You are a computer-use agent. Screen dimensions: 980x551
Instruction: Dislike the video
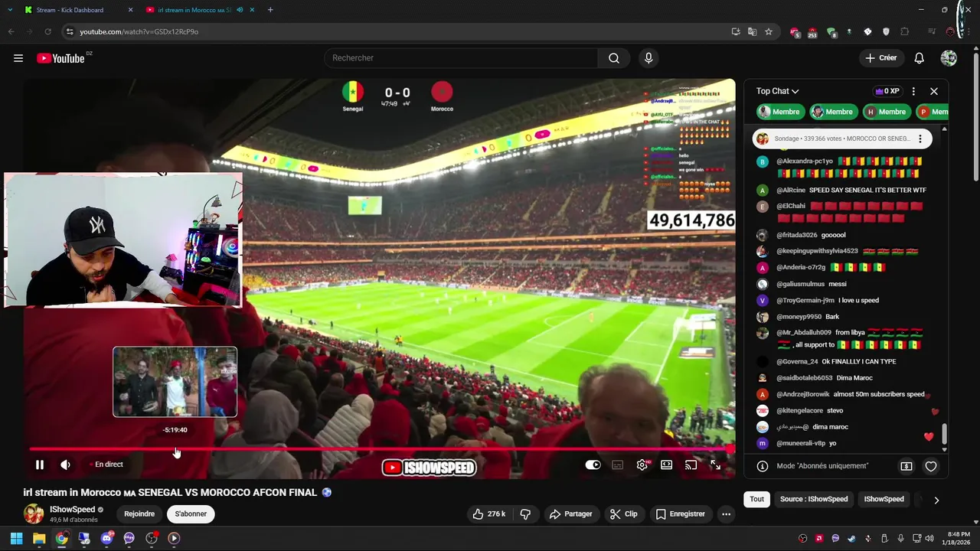coord(525,514)
